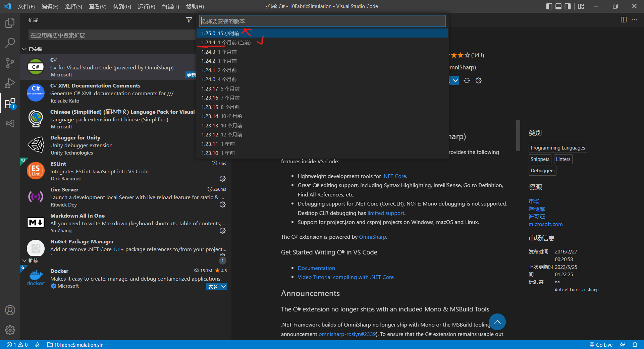
Task: Click the flame icon in status bar
Action: (38, 345)
